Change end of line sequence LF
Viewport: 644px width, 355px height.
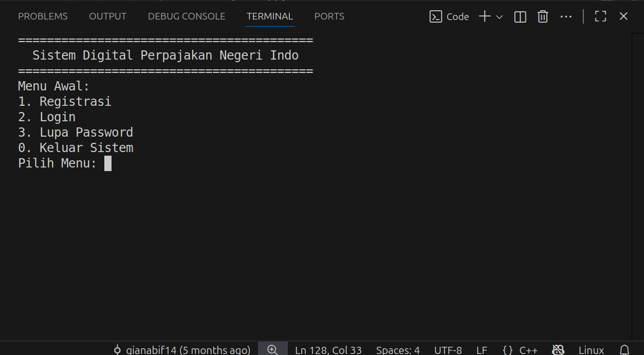pos(482,350)
